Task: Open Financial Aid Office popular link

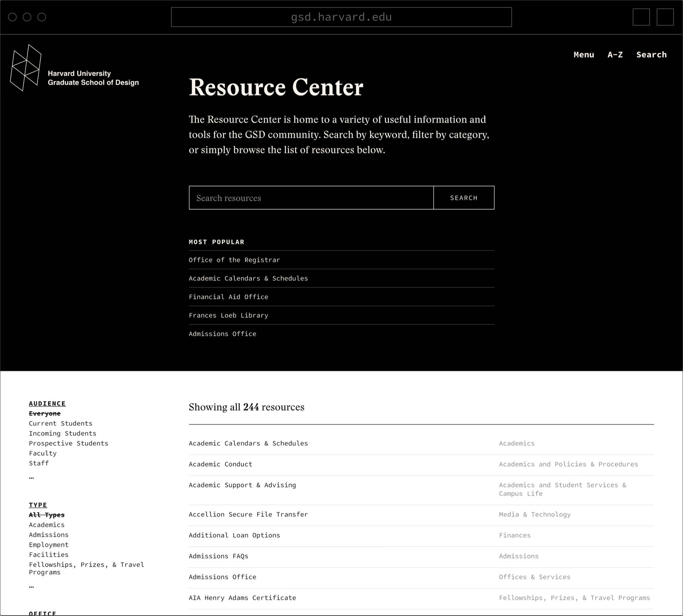Action: [x=228, y=297]
